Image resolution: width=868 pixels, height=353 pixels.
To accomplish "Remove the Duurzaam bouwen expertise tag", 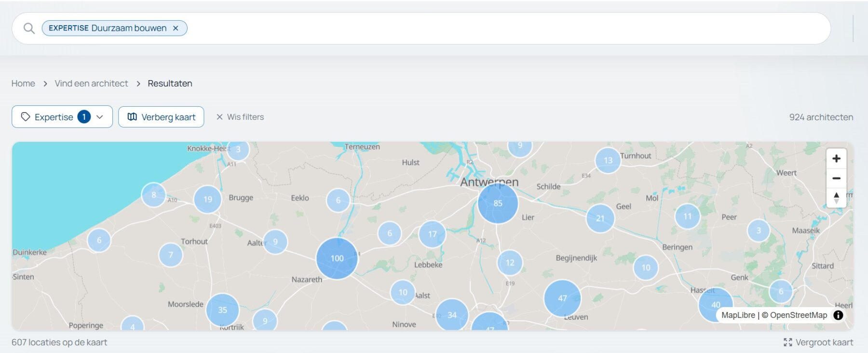I will tap(176, 28).
